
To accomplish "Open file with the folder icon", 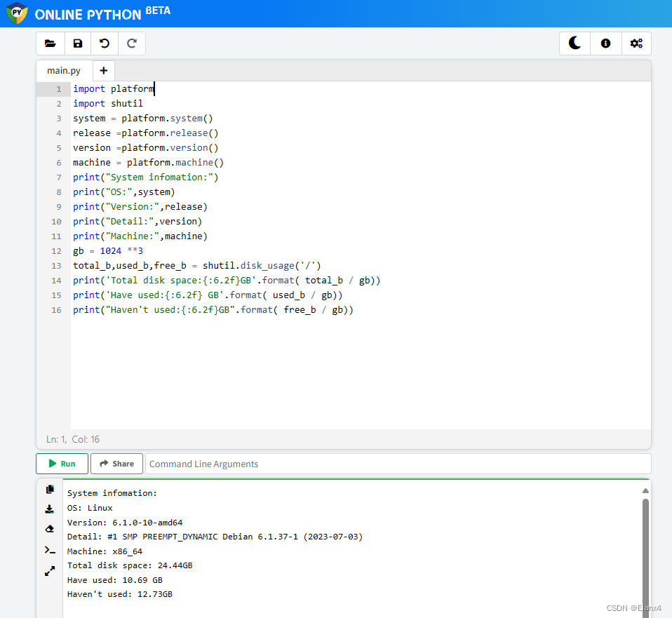I will point(51,43).
